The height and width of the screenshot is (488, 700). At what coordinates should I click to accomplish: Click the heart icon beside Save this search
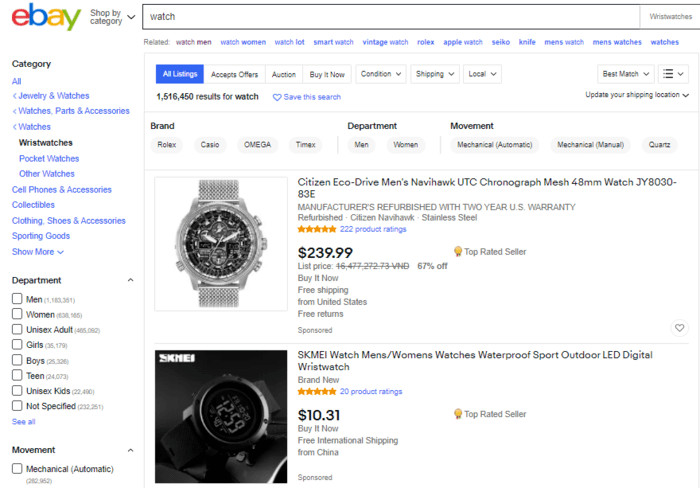[x=277, y=97]
